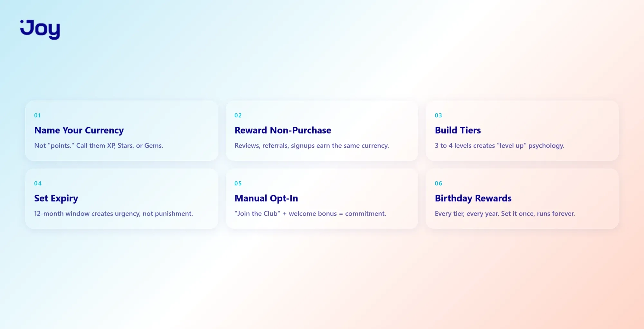Click the 05 step number

point(238,183)
